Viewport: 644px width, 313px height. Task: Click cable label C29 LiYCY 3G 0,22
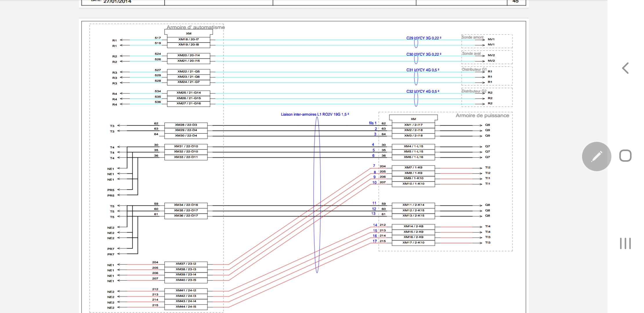coord(424,38)
